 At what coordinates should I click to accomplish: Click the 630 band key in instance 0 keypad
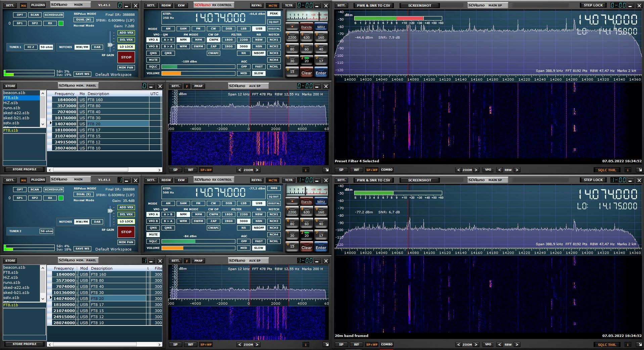pos(307,36)
